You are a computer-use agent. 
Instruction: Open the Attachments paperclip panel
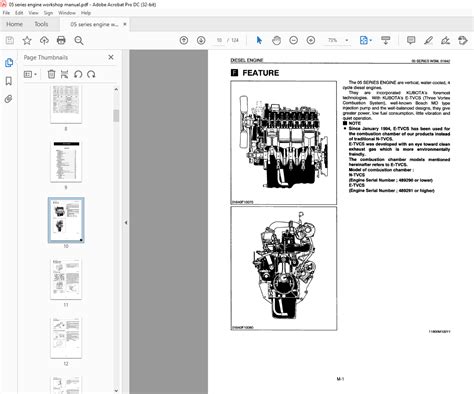(x=9, y=99)
